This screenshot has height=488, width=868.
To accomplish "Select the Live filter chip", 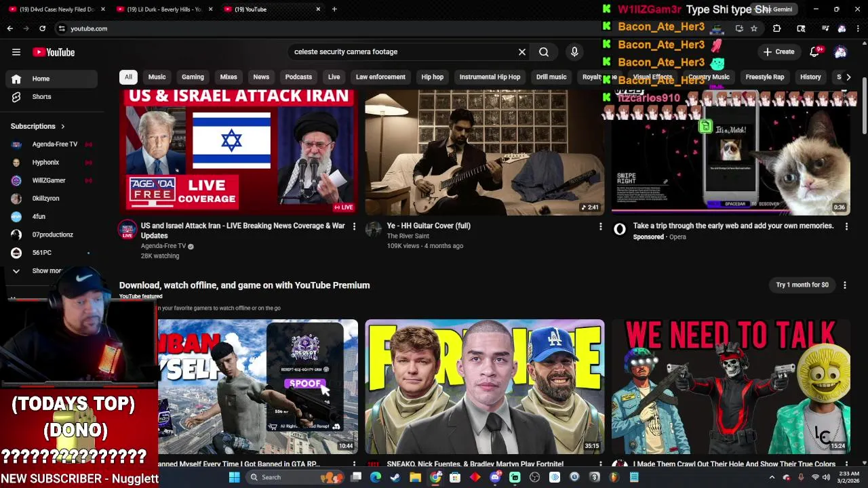I will [x=334, y=77].
